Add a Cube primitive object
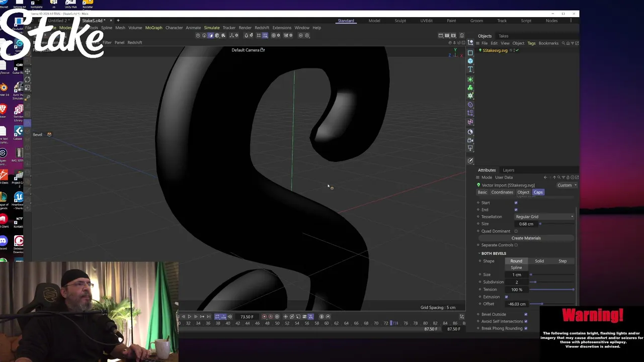644x362 pixels. point(470,61)
